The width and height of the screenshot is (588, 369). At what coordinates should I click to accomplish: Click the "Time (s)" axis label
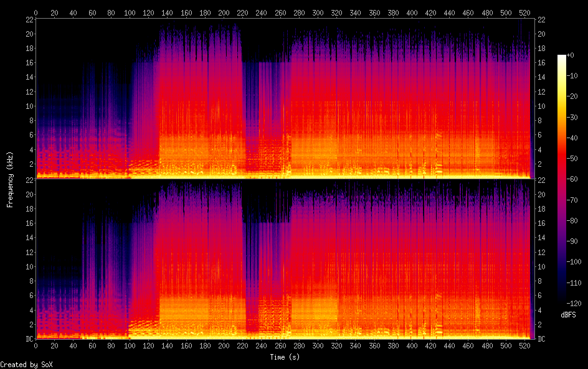pyautogui.click(x=283, y=357)
